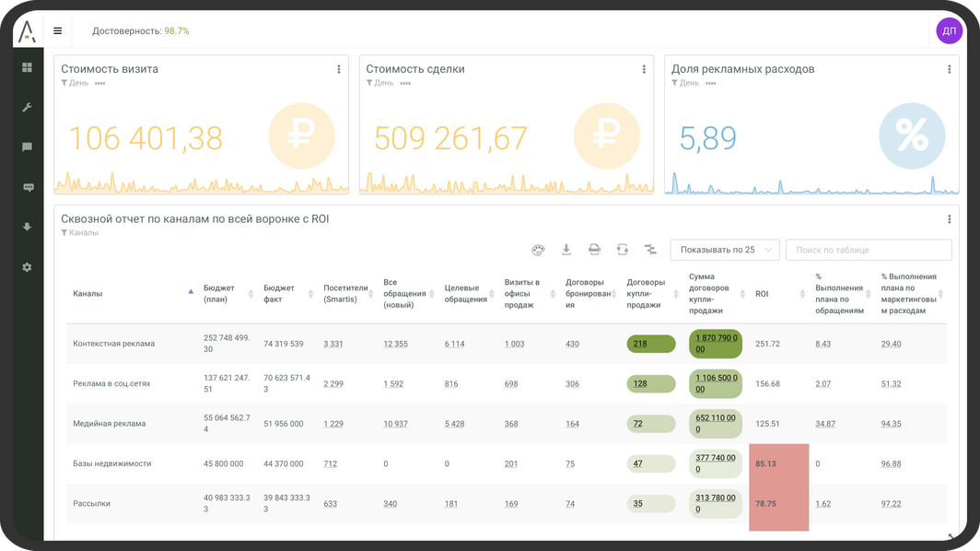Click the download arrow icon in sidebar
Screen dimensions: 980x551
coord(27,227)
